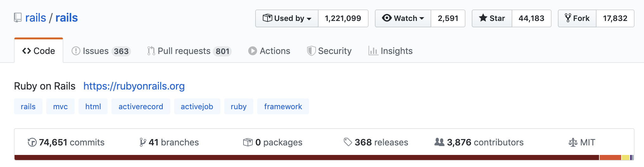Click the branch icon beside 41 branches

point(143,142)
